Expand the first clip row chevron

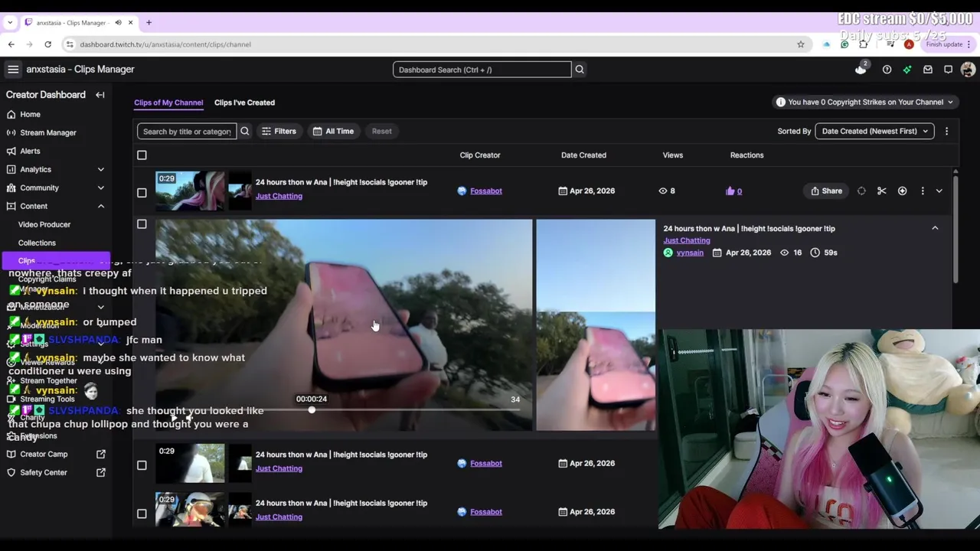click(x=939, y=191)
